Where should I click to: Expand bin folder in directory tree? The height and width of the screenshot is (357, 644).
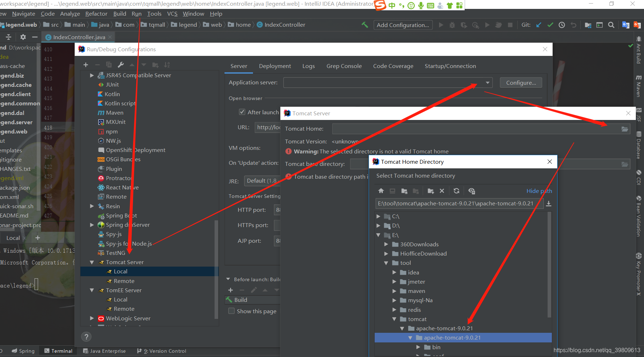tap(418, 347)
